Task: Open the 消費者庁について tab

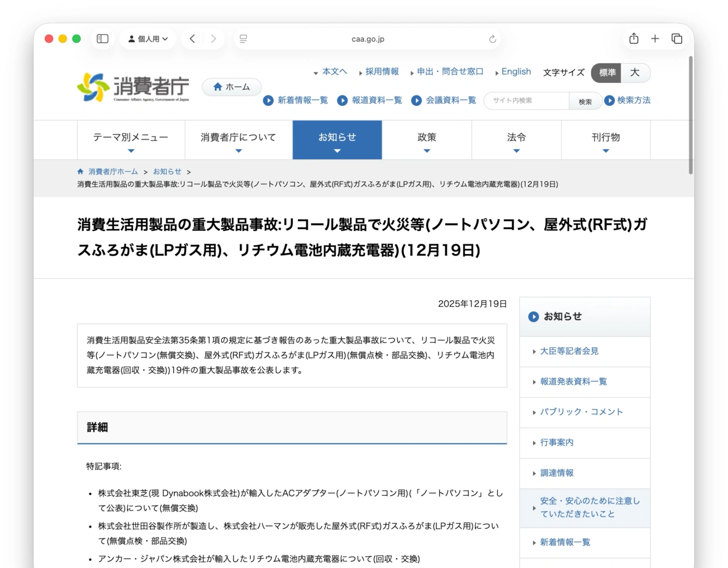Action: click(x=237, y=140)
